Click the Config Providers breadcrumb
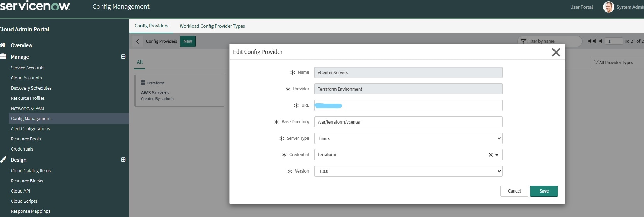 (161, 41)
